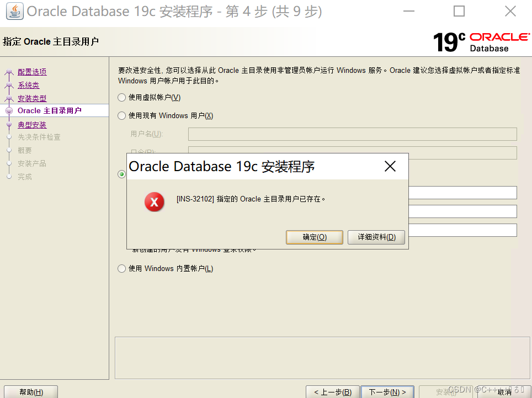Click the 用户名(U) input field
Image resolution: width=532 pixels, height=398 pixels.
pyautogui.click(x=353, y=134)
